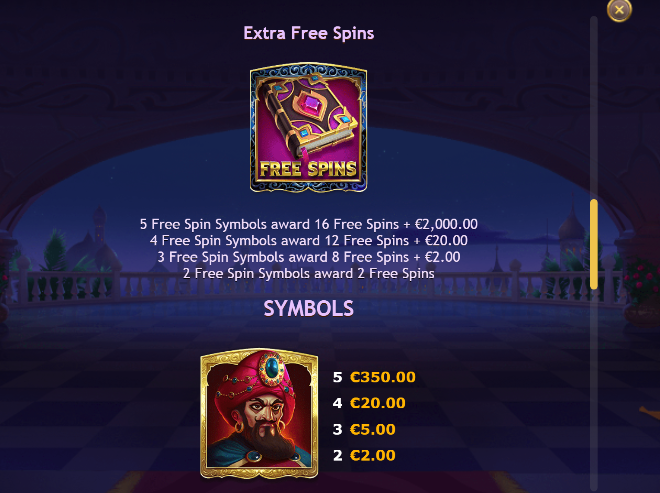Image resolution: width=660 pixels, height=493 pixels.
Task: Click the jewel on the sultan's turban
Action: click(x=272, y=369)
